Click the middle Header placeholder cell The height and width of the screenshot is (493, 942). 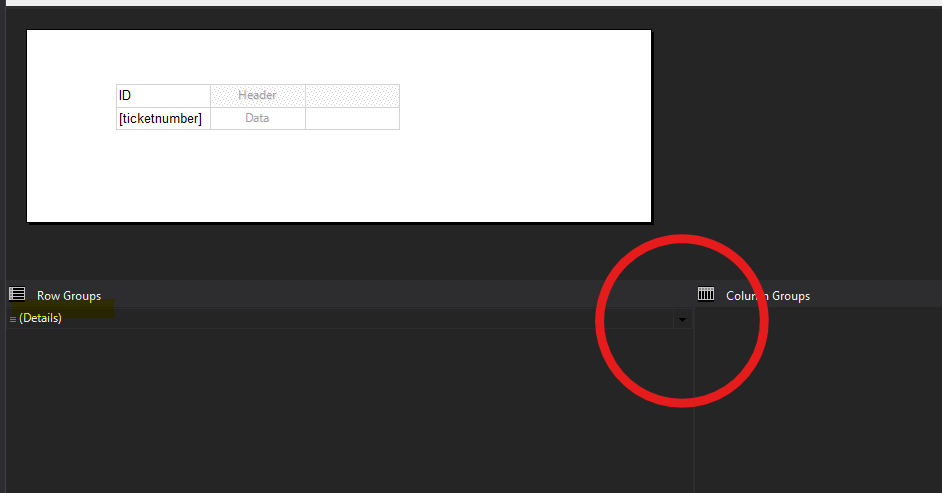[257, 96]
